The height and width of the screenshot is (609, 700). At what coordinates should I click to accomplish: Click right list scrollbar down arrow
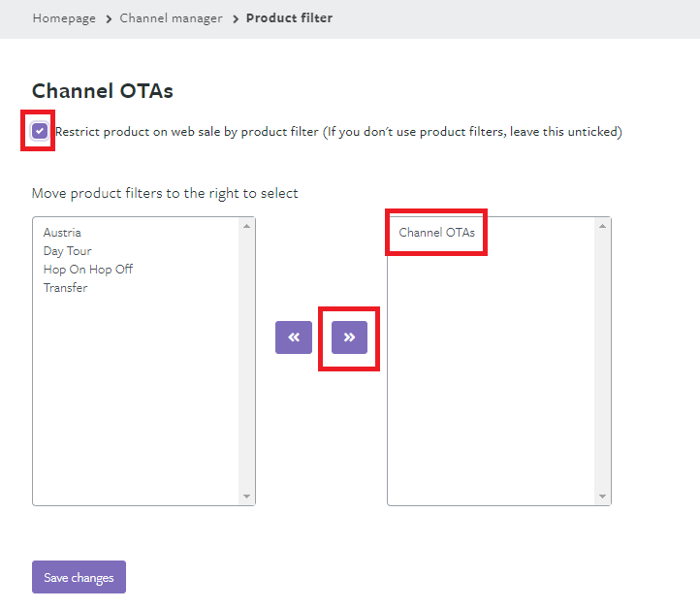coord(603,497)
